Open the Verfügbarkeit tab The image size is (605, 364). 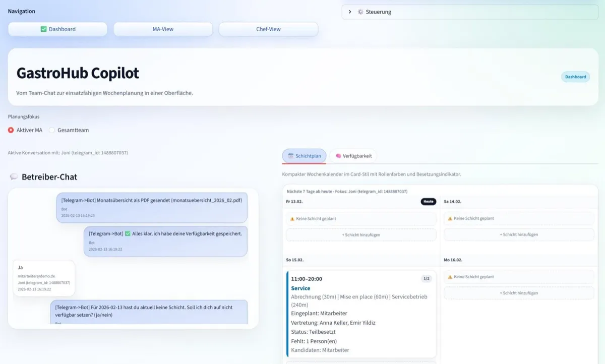click(x=353, y=156)
